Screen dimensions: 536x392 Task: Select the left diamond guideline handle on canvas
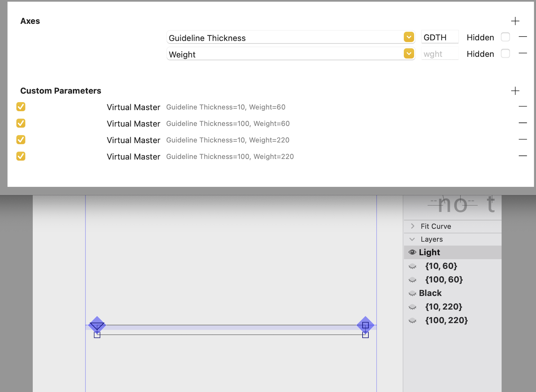tap(97, 324)
